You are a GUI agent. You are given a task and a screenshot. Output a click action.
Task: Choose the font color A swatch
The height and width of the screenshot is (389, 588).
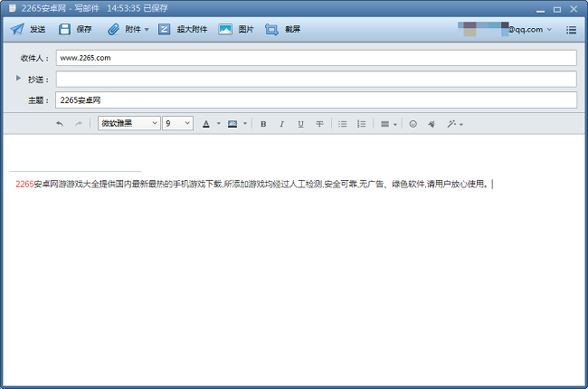click(206, 123)
